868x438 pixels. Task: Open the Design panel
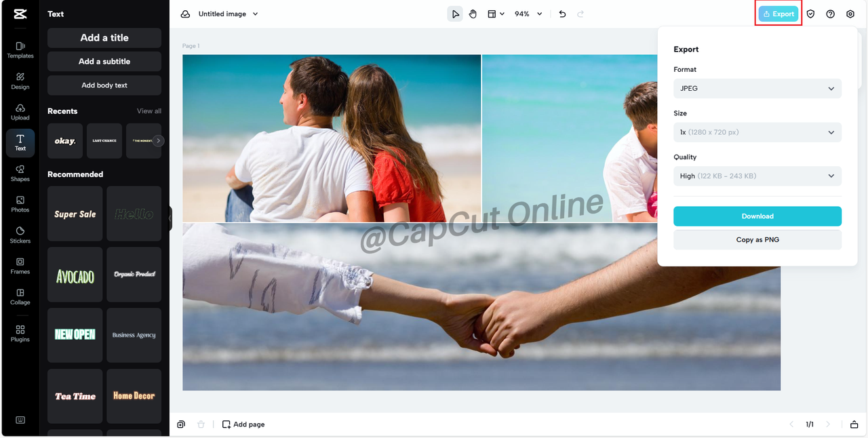[x=20, y=81]
